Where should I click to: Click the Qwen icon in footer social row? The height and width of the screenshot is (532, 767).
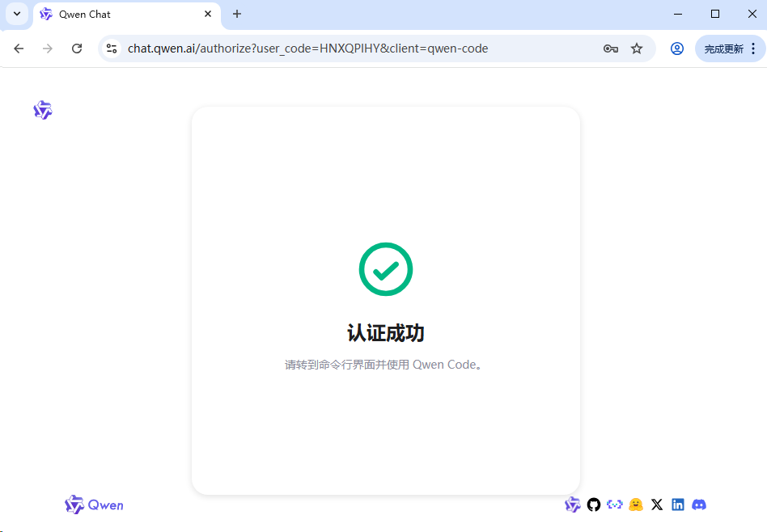573,505
